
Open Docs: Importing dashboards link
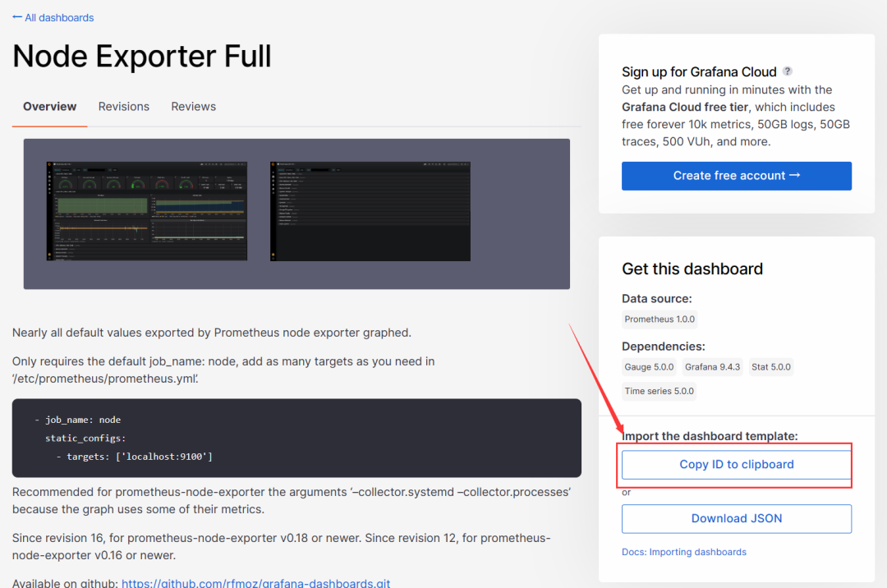684,552
